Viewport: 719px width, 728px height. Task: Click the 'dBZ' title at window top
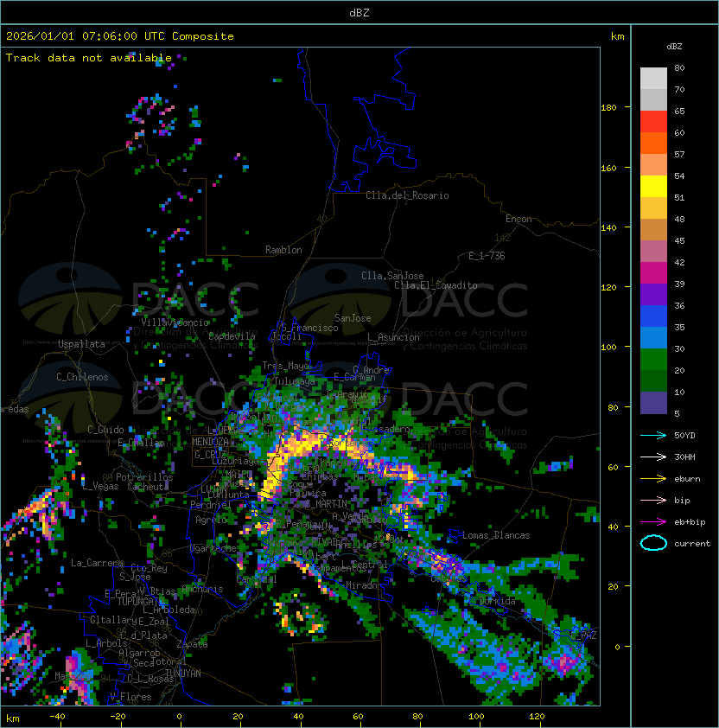coord(359,13)
